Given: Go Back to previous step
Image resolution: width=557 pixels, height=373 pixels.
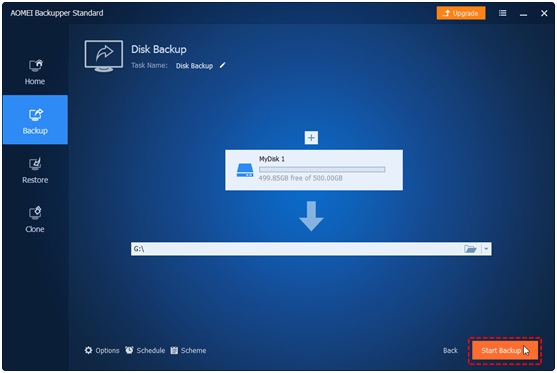Looking at the screenshot, I should pyautogui.click(x=450, y=350).
